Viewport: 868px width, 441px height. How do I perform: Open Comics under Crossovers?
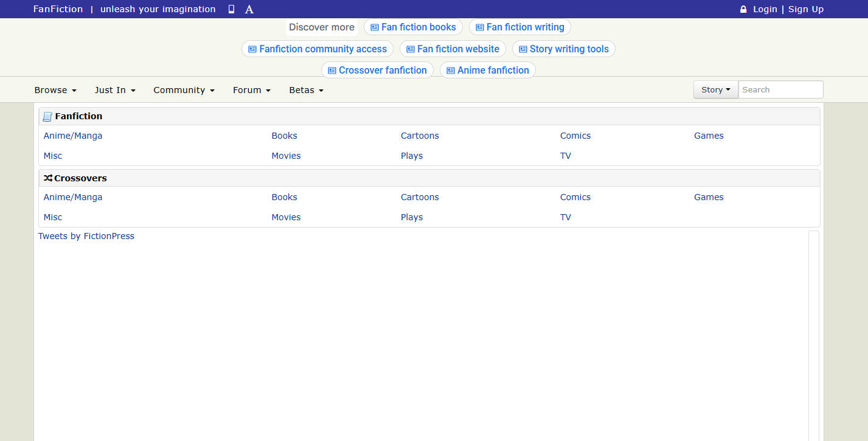coord(575,197)
